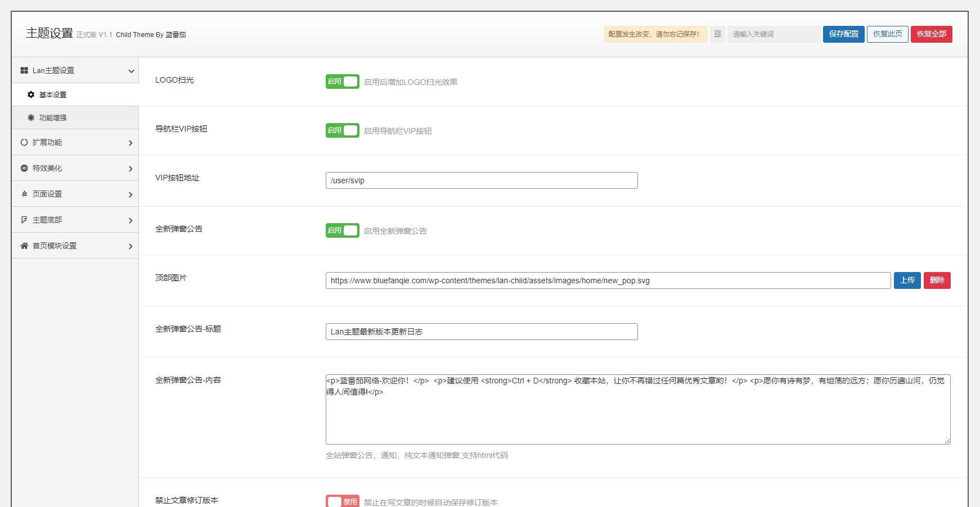Click the 主题底部 flag icon
Viewport: 980px width, 507px height.
(23, 219)
